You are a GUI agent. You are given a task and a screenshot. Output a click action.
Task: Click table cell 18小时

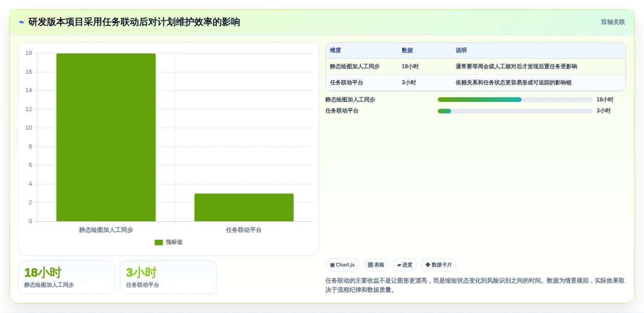pos(410,66)
